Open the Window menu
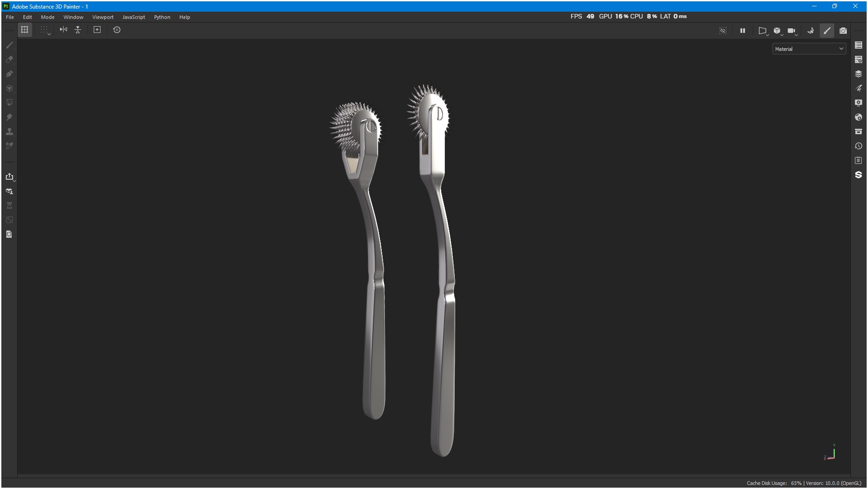Viewport: 868px width, 489px height. (x=73, y=17)
